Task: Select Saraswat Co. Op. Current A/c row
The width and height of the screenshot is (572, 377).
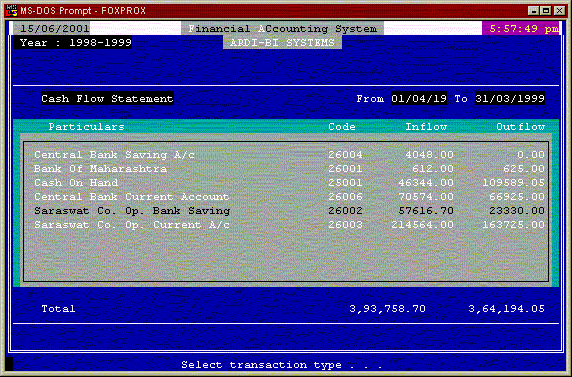Action: (289, 225)
